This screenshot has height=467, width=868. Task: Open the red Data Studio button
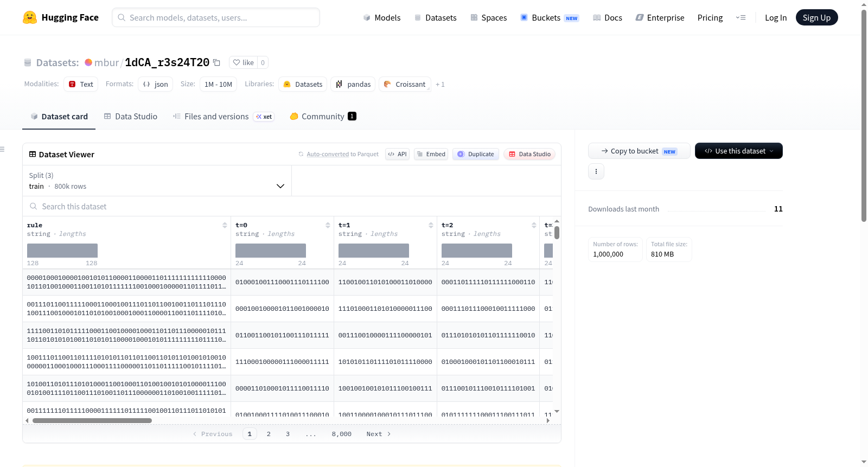pos(529,154)
